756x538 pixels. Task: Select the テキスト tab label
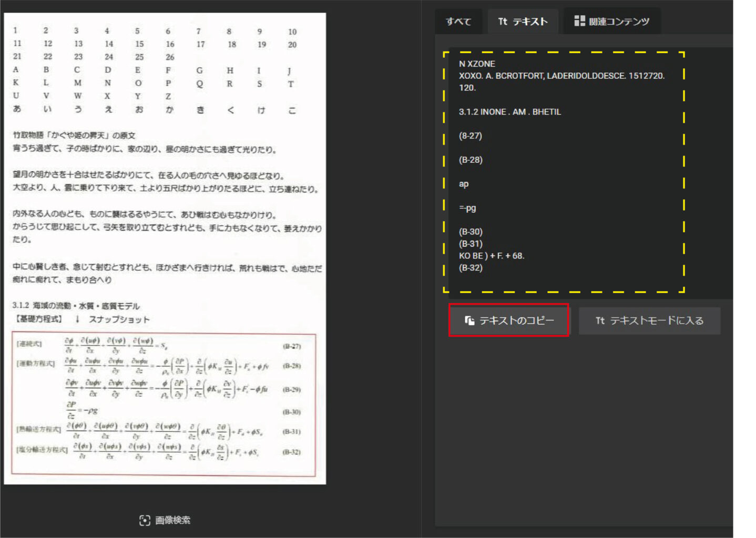pos(530,22)
